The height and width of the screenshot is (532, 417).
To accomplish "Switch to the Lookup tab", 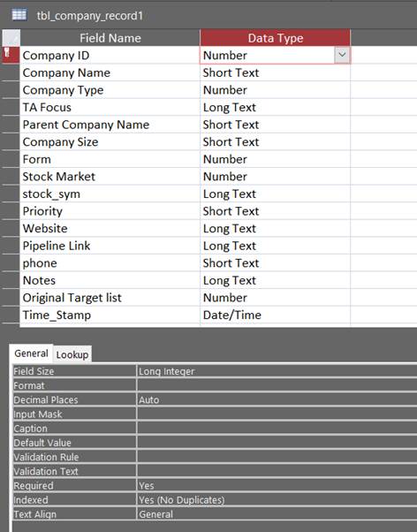I will 72,354.
